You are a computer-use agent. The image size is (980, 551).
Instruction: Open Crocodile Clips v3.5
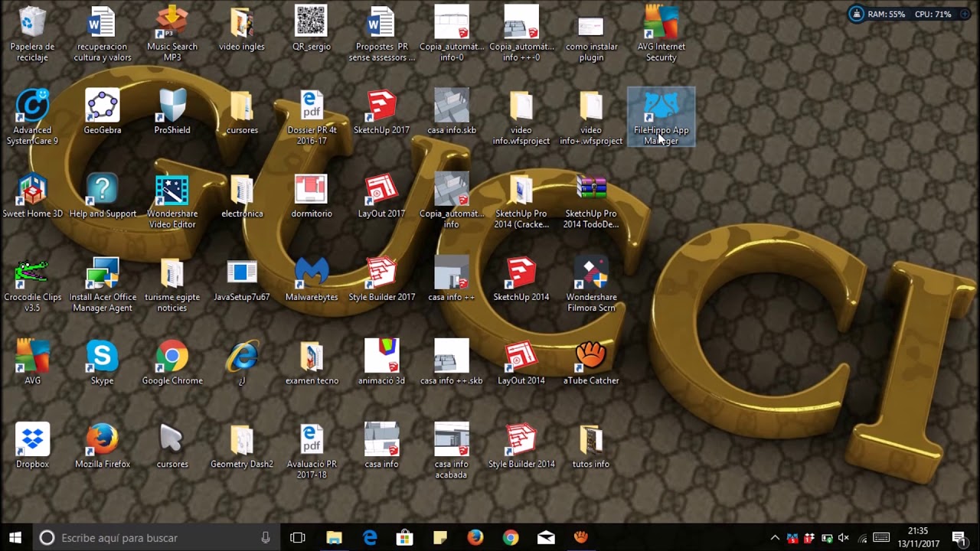click(32, 284)
